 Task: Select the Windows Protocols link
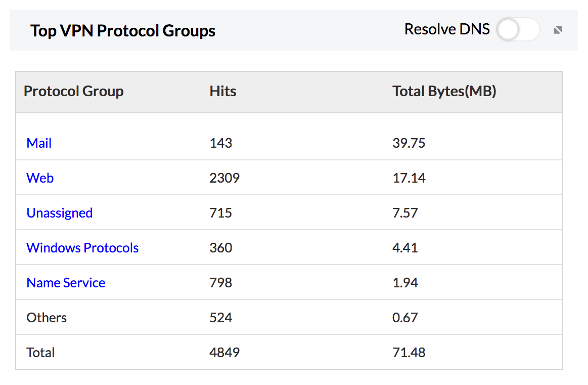(x=82, y=248)
